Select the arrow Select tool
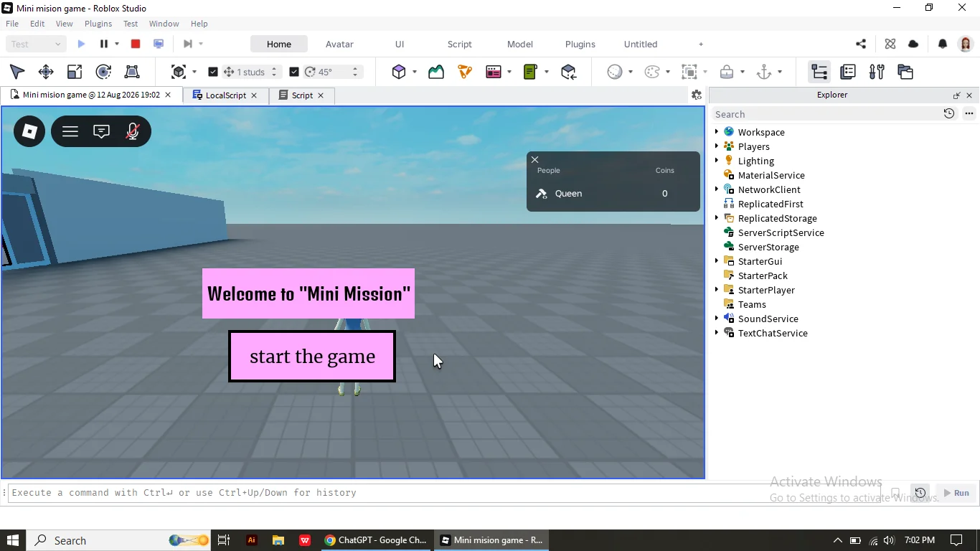This screenshot has width=980, height=551. 17,72
